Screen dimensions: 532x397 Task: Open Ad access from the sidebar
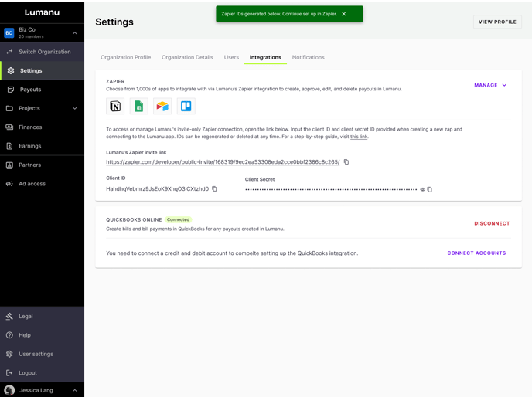(x=32, y=184)
